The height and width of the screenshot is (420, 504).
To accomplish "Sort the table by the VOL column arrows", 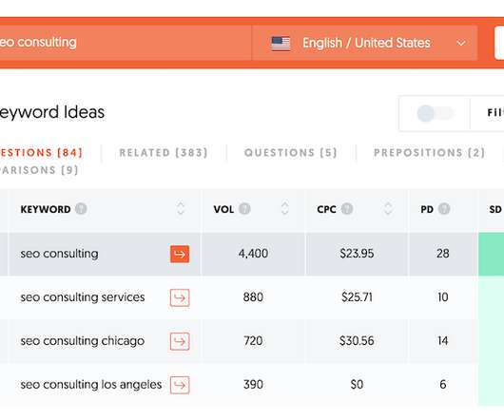I will (x=284, y=209).
